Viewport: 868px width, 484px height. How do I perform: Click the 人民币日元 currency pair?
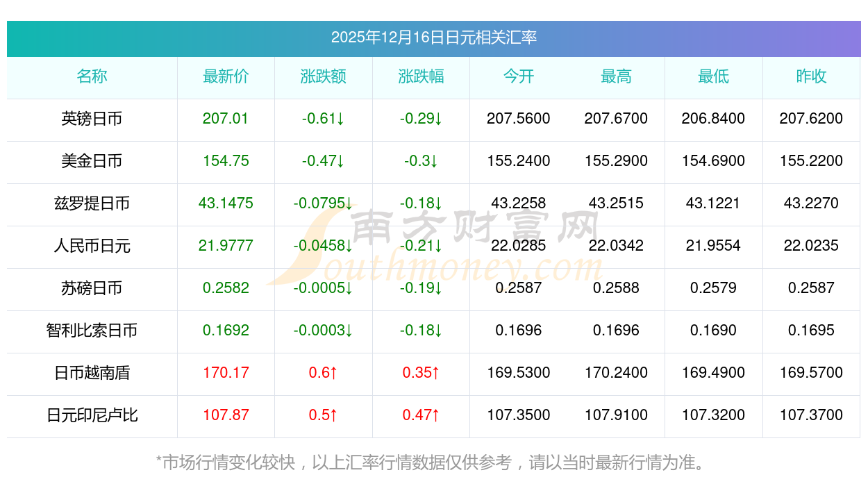92,246
